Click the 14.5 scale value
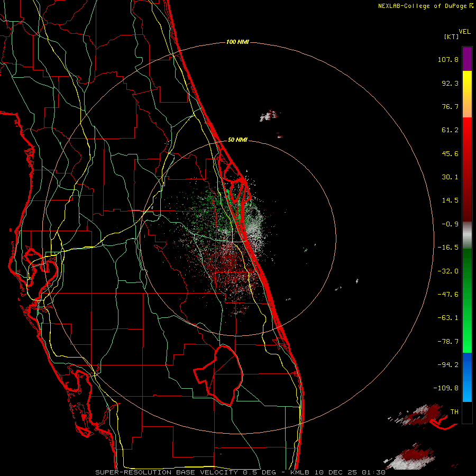This screenshot has width=476, height=476. (x=450, y=200)
